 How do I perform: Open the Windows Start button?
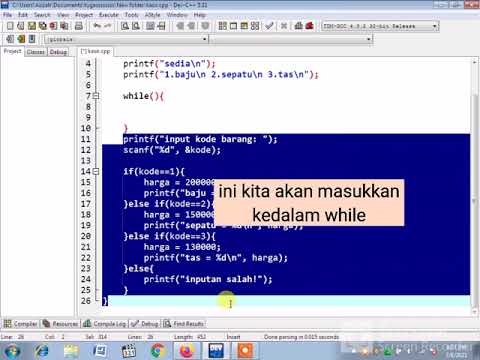[x=12, y=351]
